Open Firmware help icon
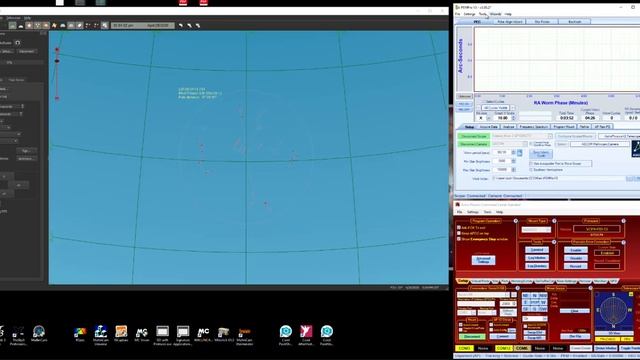This screenshot has height=360, width=640. pos(623,221)
